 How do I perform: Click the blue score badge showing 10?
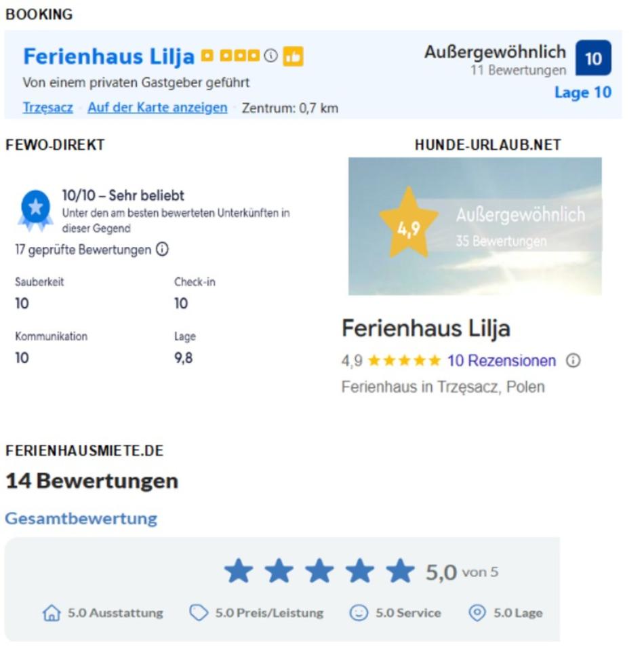tap(593, 58)
